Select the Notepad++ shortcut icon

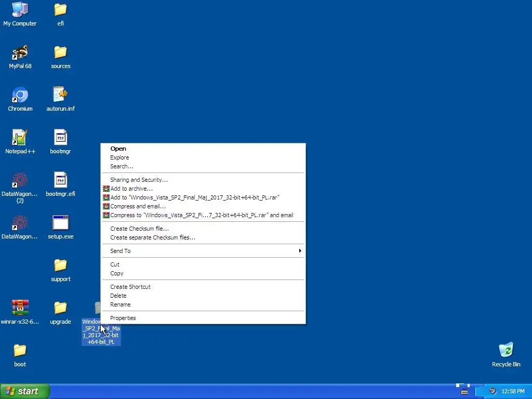(20, 137)
